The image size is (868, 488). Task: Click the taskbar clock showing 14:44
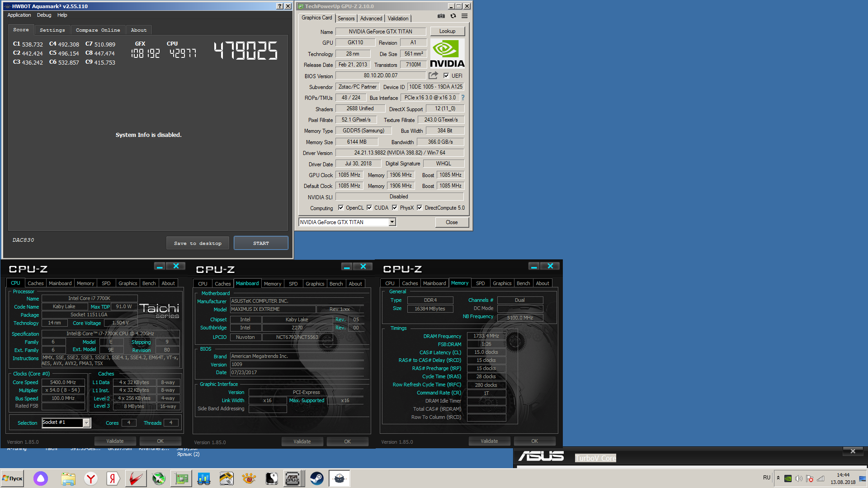click(843, 479)
